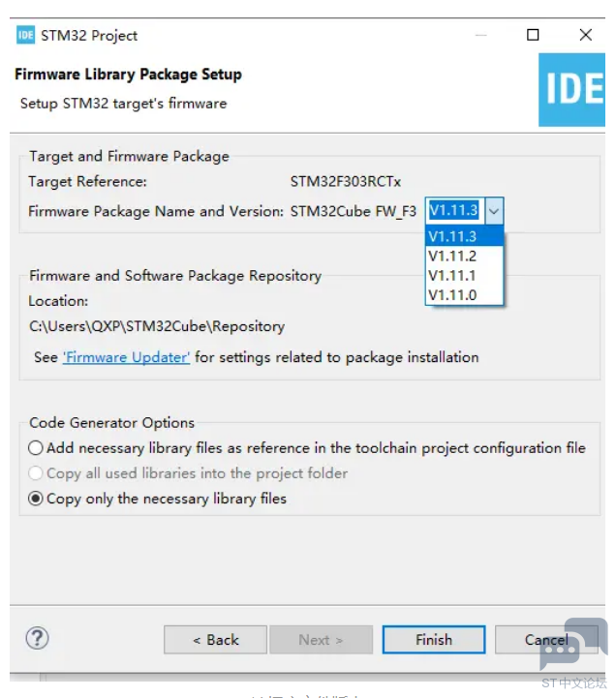Image resolution: width=616 pixels, height=698 pixels.
Task: Collapse the firmware version dropdown arrow
Action: [x=494, y=210]
